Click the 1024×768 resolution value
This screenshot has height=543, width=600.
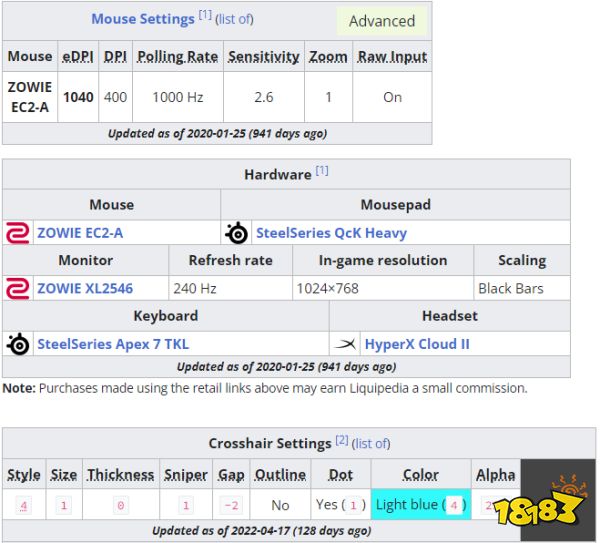pyautogui.click(x=328, y=288)
